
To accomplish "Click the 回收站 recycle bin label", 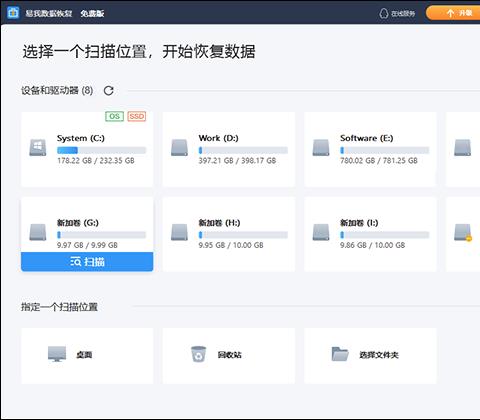I will click(x=230, y=355).
